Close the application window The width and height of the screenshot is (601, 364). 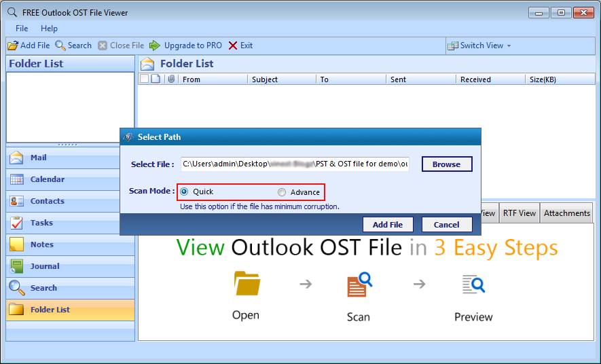pyautogui.click(x=583, y=13)
